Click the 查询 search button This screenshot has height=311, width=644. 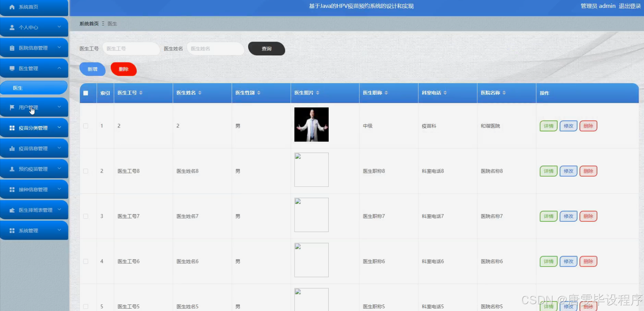(x=267, y=49)
